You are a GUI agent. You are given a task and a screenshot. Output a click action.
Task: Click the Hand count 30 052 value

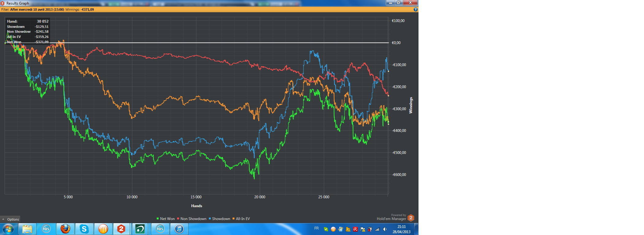43,21
